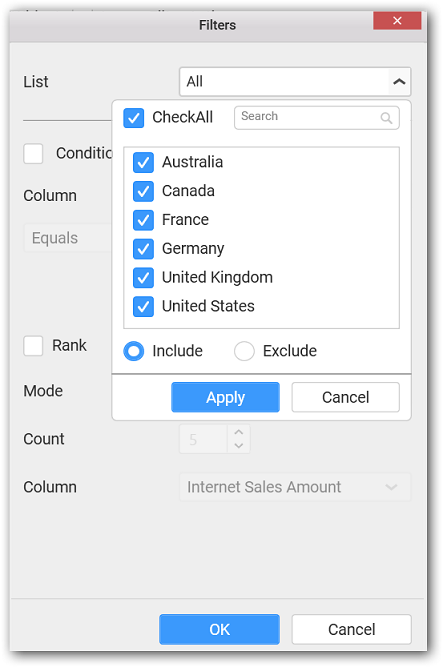Uncheck the Australia checkbox
Viewport: 443px width, 667px height.
143,162
